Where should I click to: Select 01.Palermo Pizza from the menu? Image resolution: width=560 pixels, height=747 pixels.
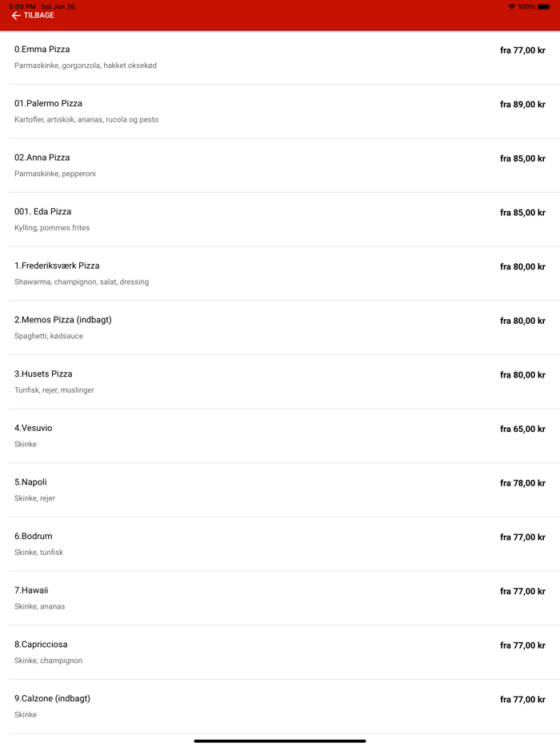49,104
